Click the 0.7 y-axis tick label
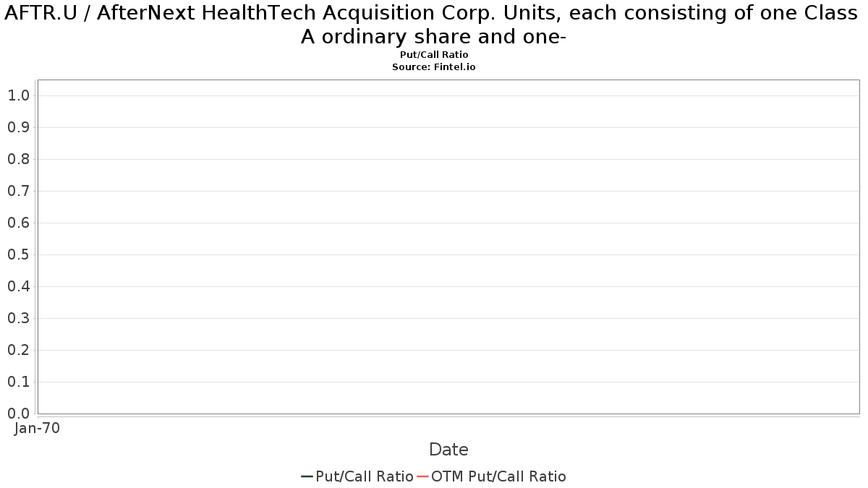The width and height of the screenshot is (868, 488). click(x=19, y=191)
